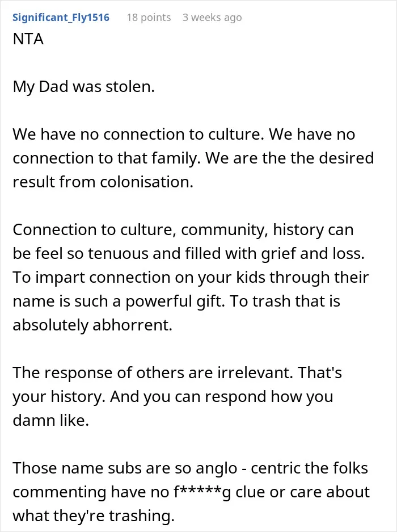The width and height of the screenshot is (397, 532).
Task: Click the paragraph starting We have no connection
Action: (193, 158)
